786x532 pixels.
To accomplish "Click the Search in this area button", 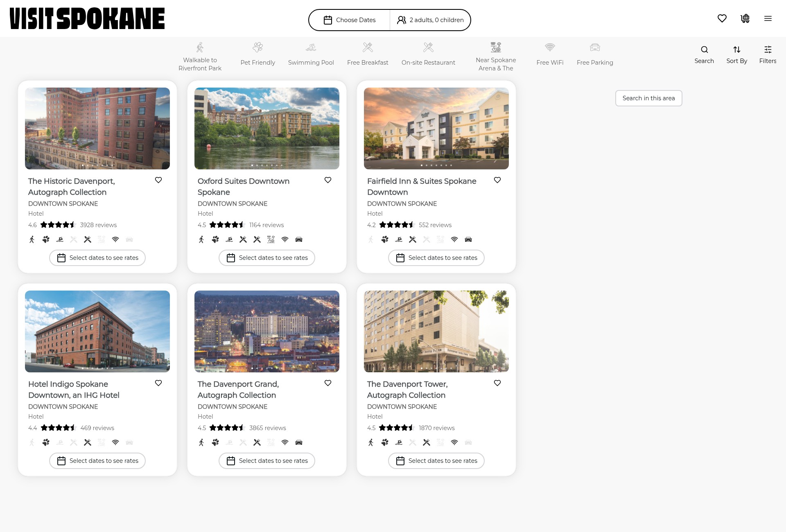I will (648, 98).
